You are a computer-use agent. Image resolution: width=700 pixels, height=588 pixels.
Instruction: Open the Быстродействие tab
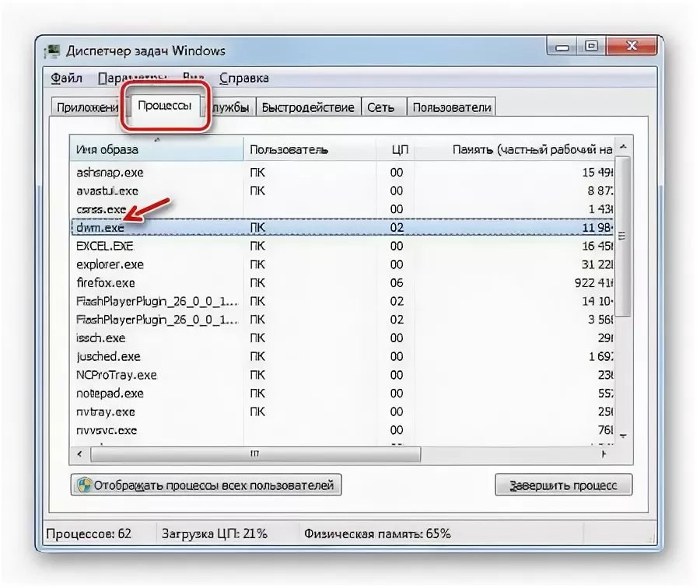tap(308, 107)
